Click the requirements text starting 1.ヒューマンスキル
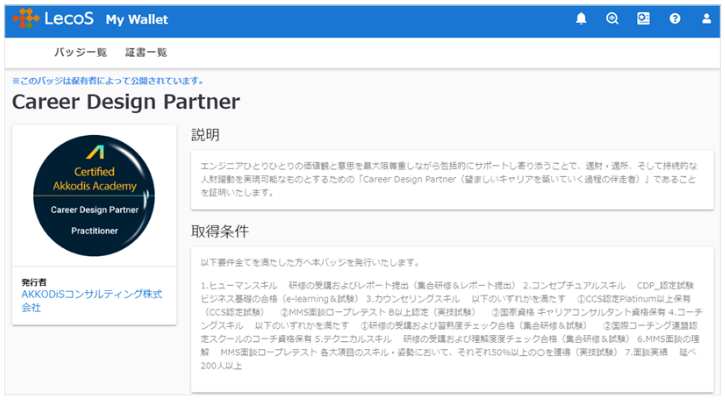 pos(451,326)
